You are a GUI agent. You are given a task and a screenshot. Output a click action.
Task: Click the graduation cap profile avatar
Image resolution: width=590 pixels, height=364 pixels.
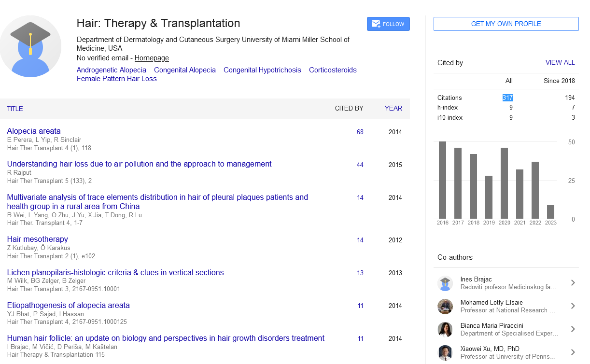coord(30,46)
